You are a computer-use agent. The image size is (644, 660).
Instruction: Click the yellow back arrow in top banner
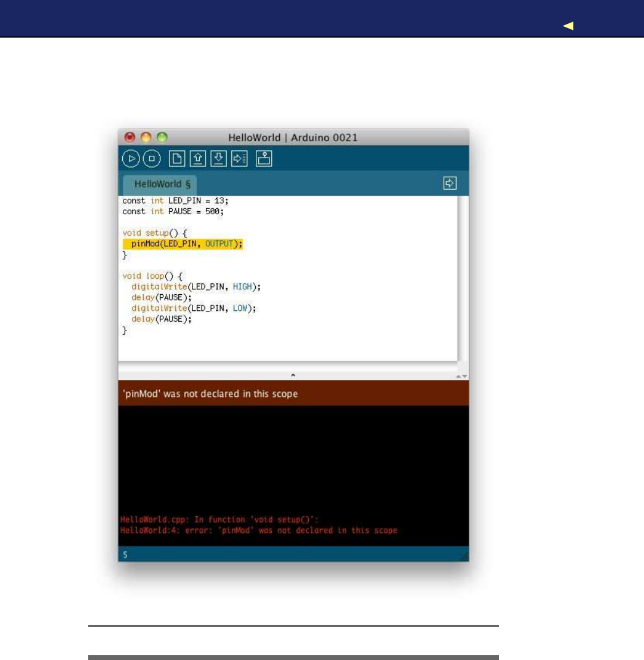(568, 26)
